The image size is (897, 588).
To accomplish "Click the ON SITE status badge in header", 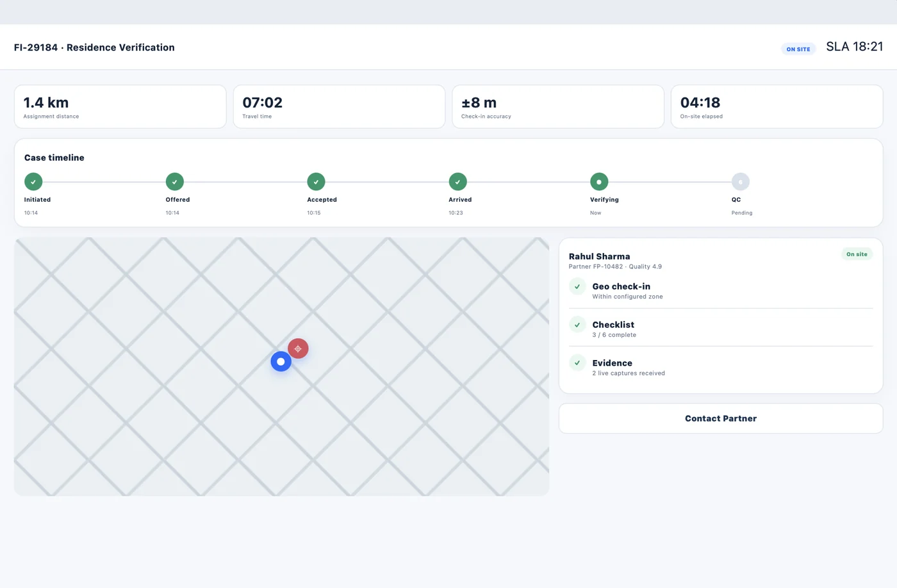I will pyautogui.click(x=798, y=49).
